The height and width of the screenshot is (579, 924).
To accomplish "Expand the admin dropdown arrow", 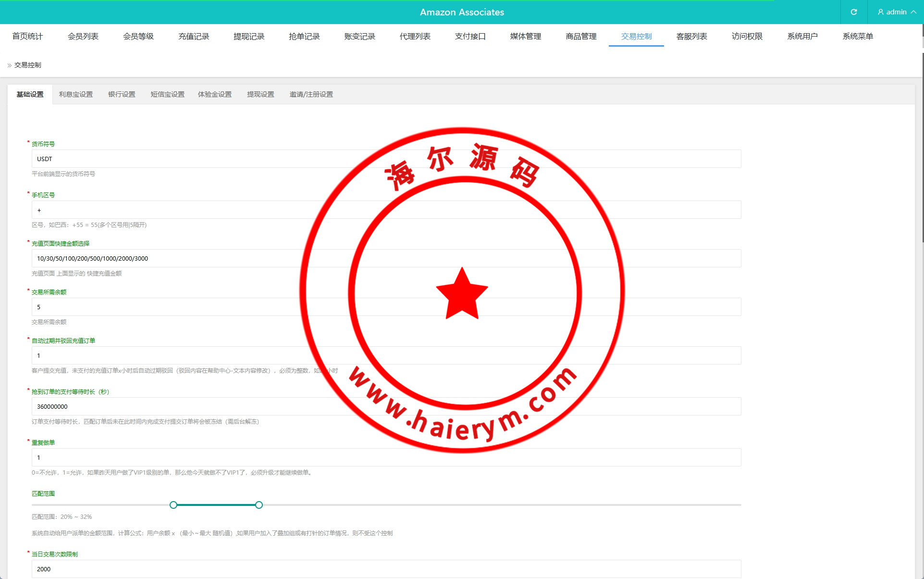I will click(x=913, y=12).
